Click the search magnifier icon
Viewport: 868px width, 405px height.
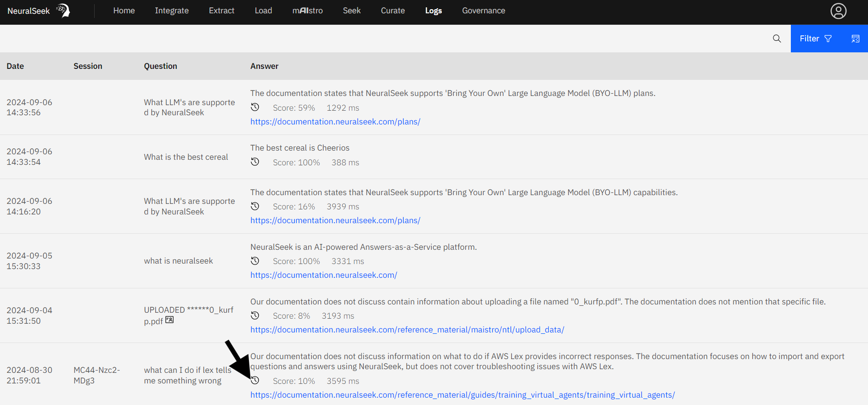point(777,39)
